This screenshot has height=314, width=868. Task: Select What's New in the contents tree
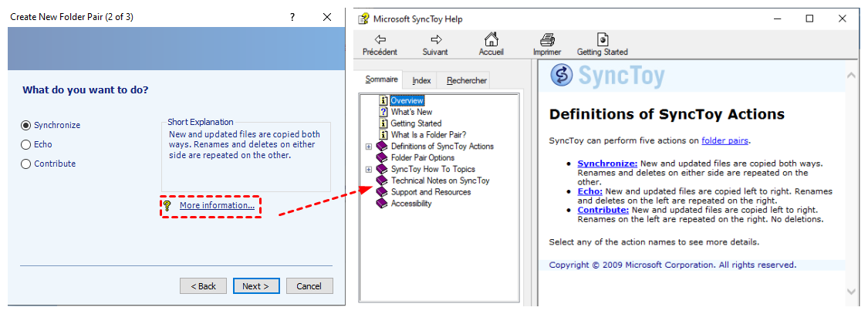tap(411, 112)
